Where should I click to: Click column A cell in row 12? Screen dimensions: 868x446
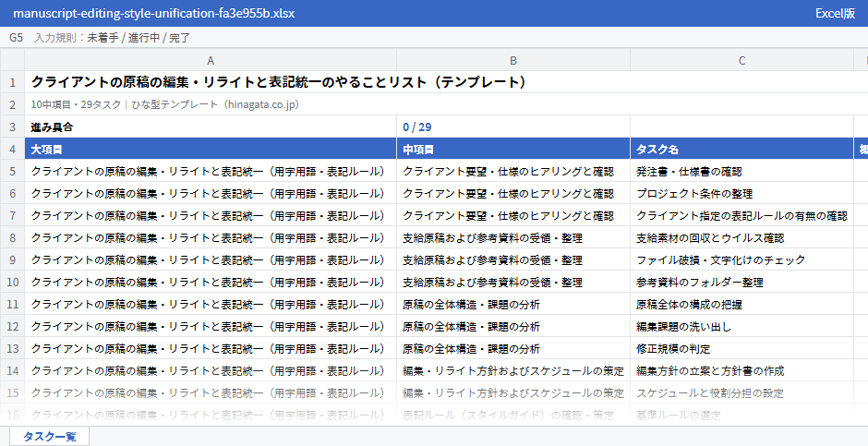click(211, 326)
